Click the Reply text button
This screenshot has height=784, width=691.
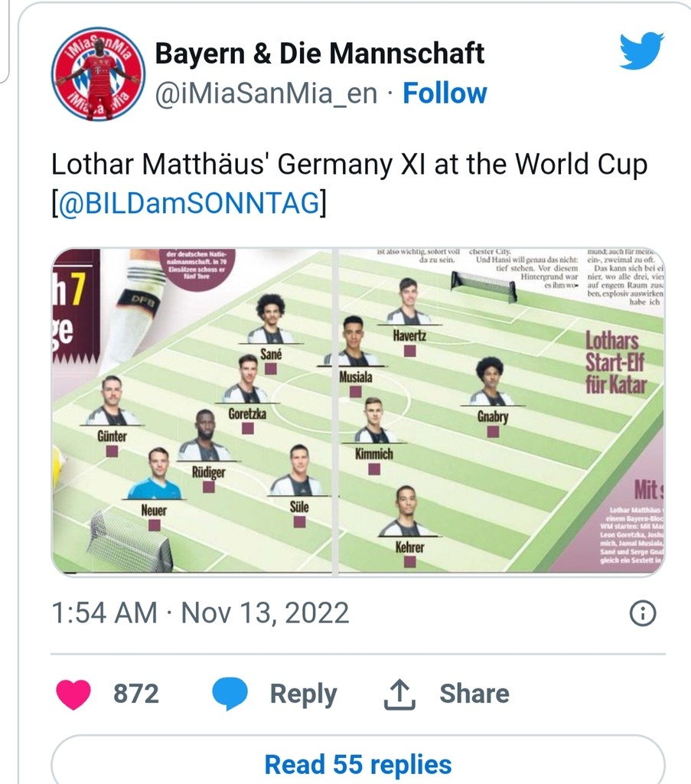(303, 694)
